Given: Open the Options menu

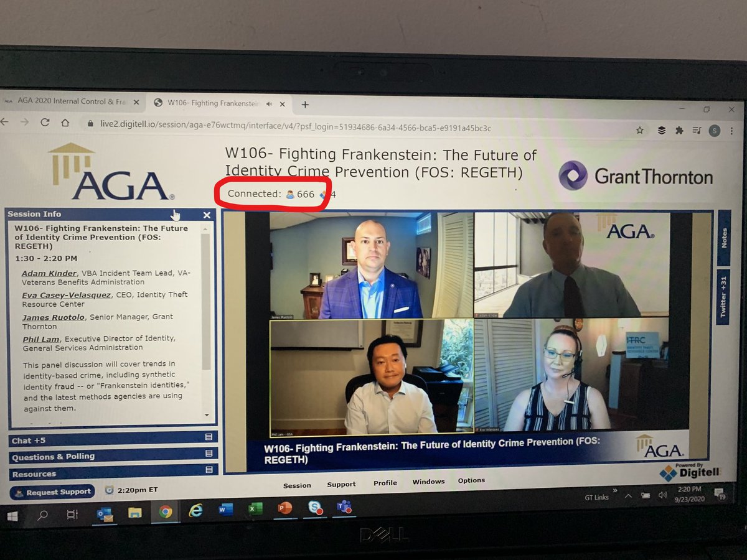Looking at the screenshot, I should [x=471, y=480].
